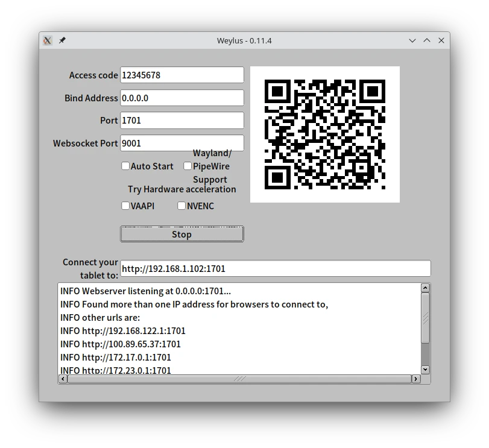Check the NVENC checkbox
Viewport: 489px width, 448px height.
pyautogui.click(x=181, y=206)
